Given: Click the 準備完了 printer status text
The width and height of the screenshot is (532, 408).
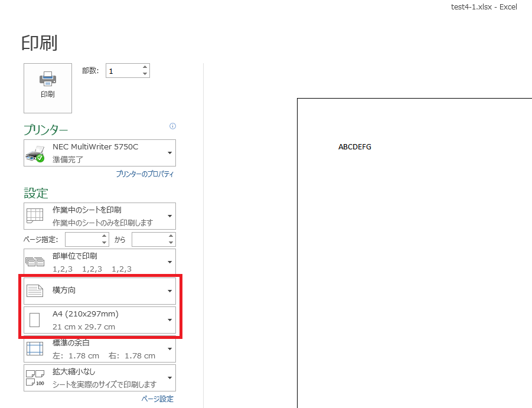Looking at the screenshot, I should (68, 159).
